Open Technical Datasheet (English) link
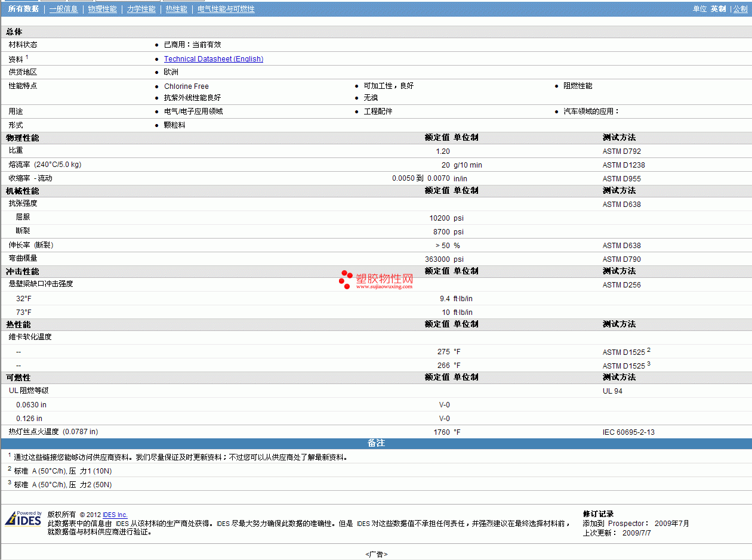Screen dimensions: 752x560 214,59
